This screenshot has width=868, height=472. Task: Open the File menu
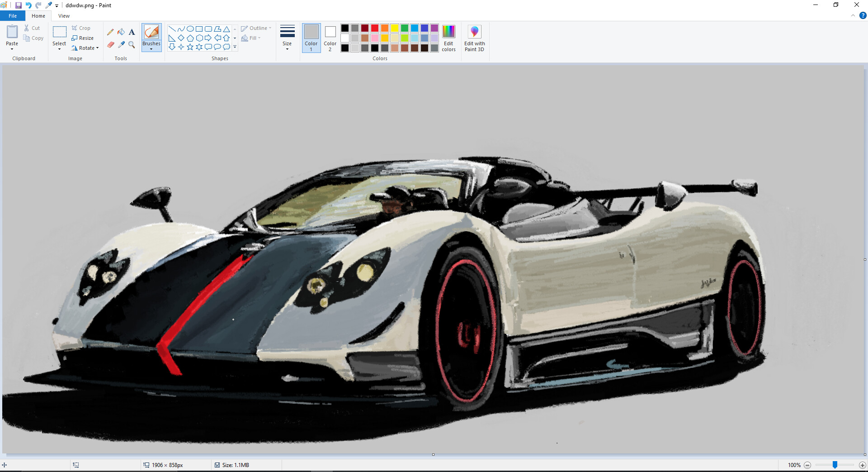click(12, 15)
